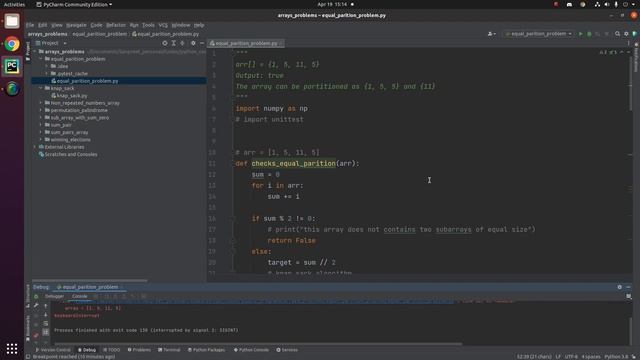Open IDE settings gear in top toolbar

626,34
